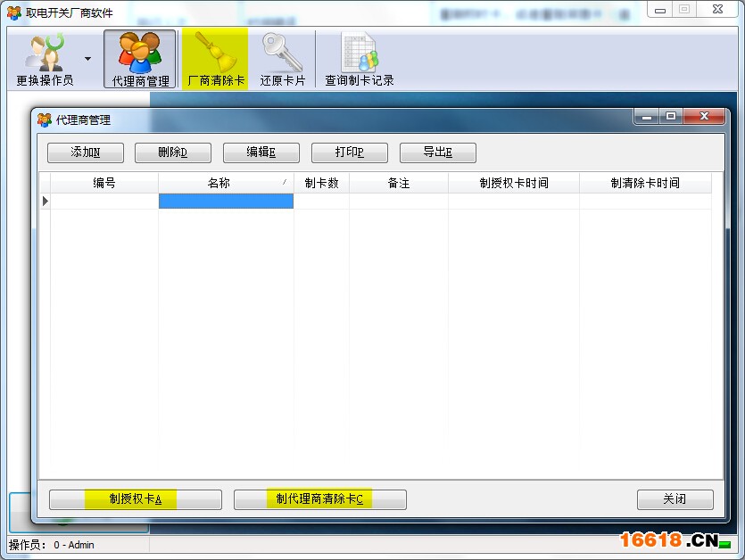745x560 pixels.
Task: Click the 编号 column header
Action: 104,183
